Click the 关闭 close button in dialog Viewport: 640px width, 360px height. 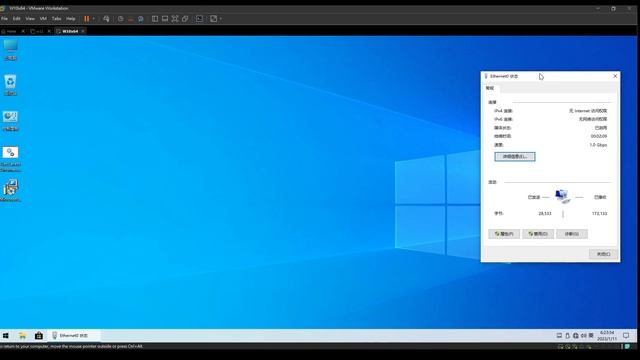(x=604, y=254)
